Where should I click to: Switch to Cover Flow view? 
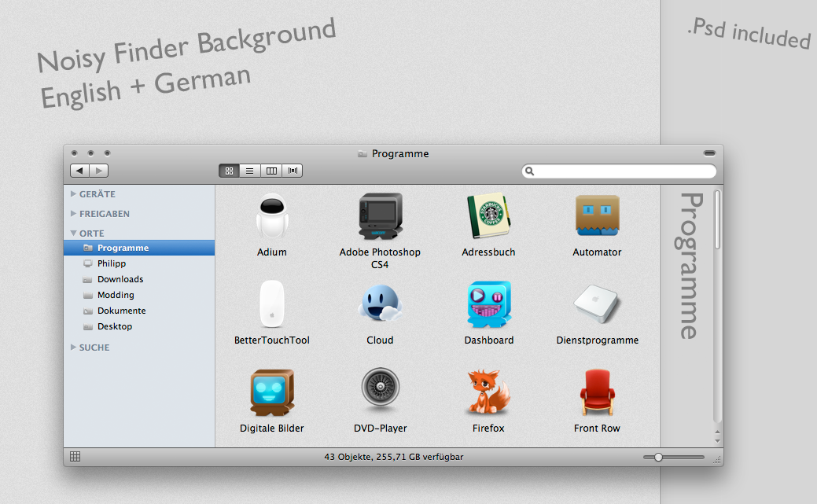pyautogui.click(x=293, y=171)
